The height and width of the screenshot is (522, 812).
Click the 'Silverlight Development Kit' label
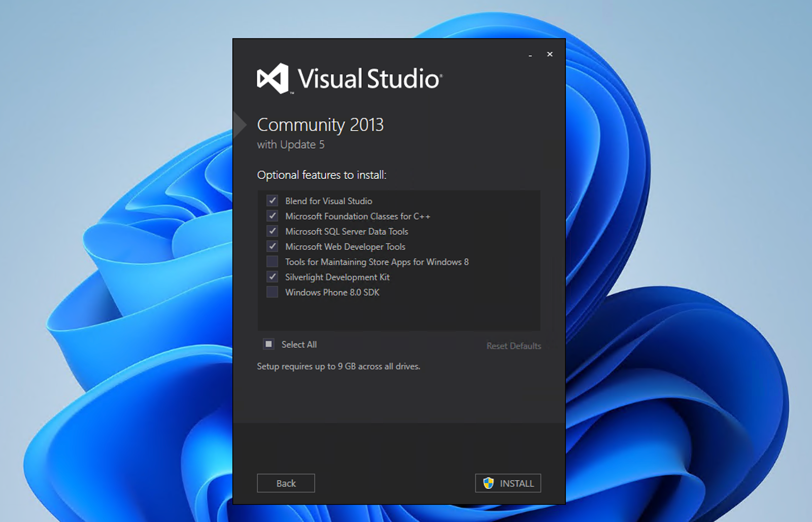[337, 277]
